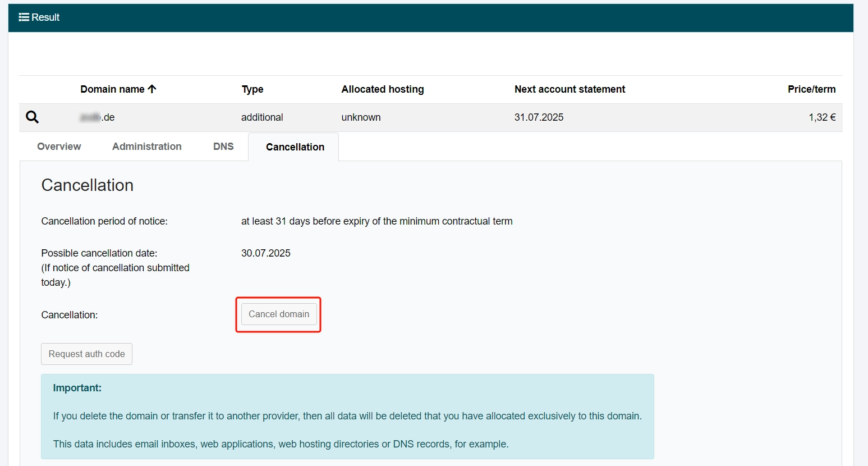Click the 1,32 € price value
868x466 pixels.
coord(821,117)
